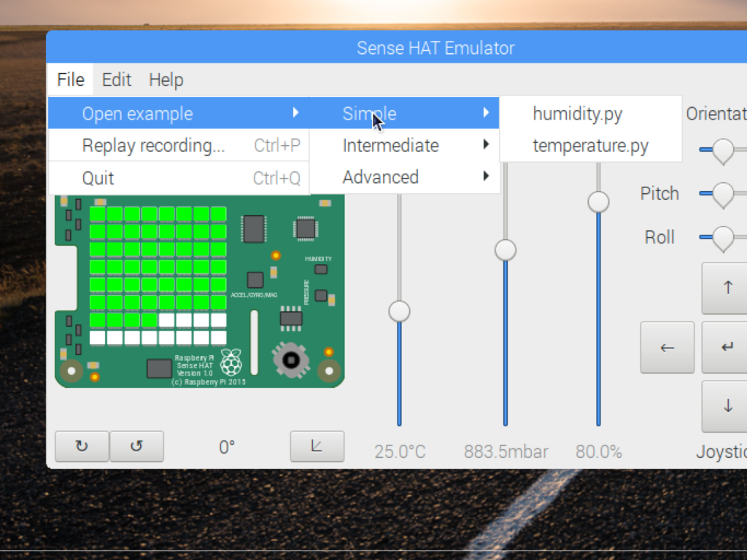Click the Roll label

[x=659, y=237]
